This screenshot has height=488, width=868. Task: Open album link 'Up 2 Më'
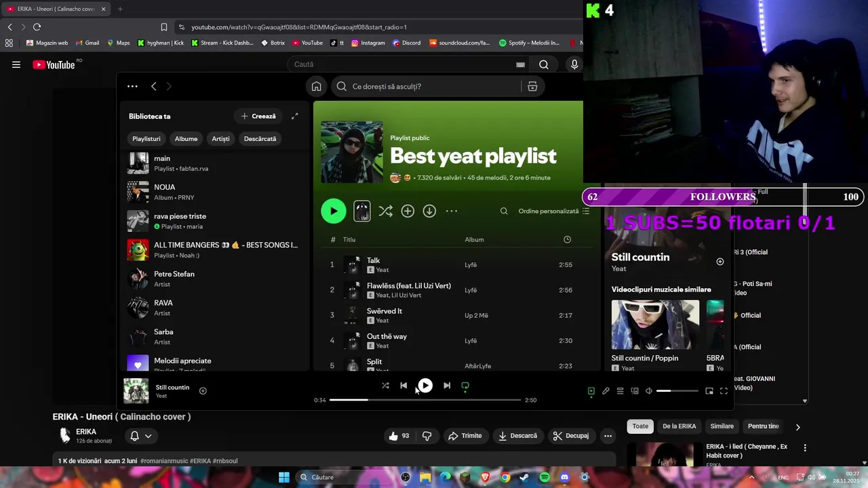pos(476,315)
